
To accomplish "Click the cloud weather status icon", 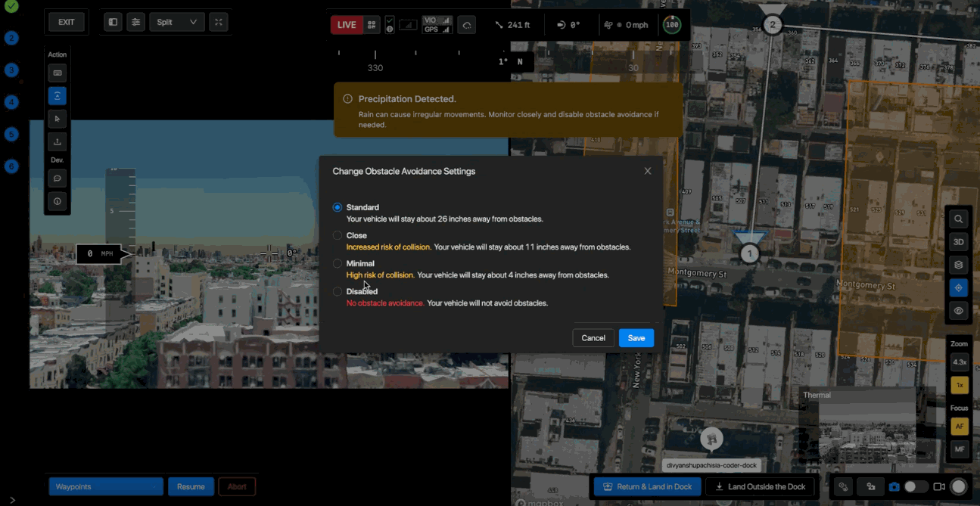I will 467,25.
